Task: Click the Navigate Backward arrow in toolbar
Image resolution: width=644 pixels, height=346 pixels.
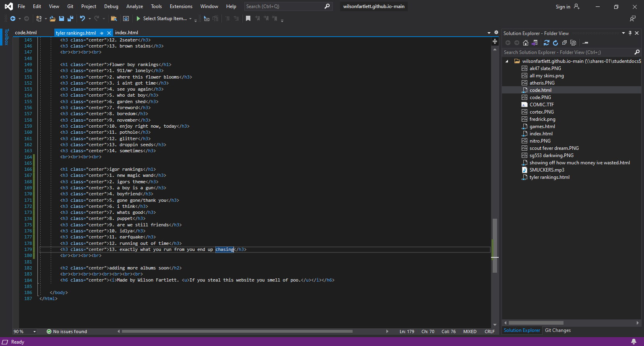Action: [13, 19]
